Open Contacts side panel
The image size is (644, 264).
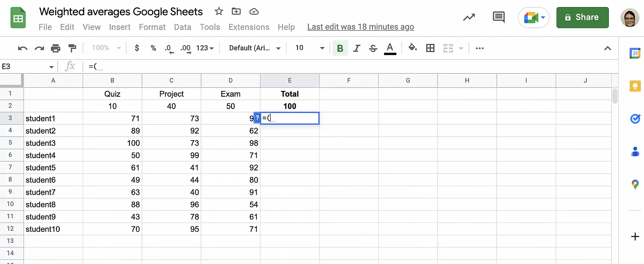click(x=635, y=152)
